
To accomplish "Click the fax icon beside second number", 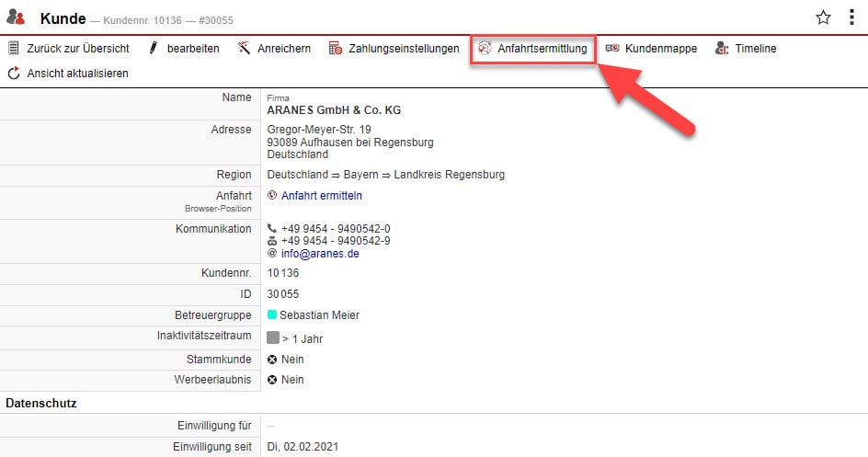I will (272, 241).
